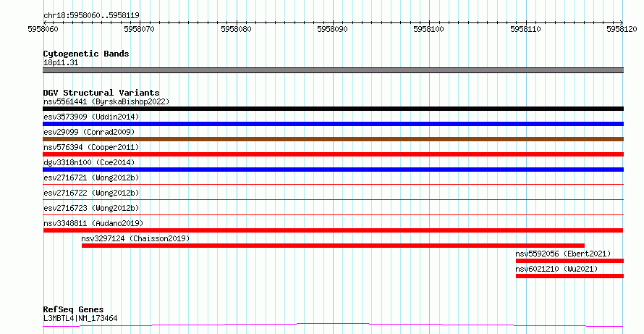Click the 5958120 ruler tick label
The image size is (644, 334).
pyautogui.click(x=622, y=29)
